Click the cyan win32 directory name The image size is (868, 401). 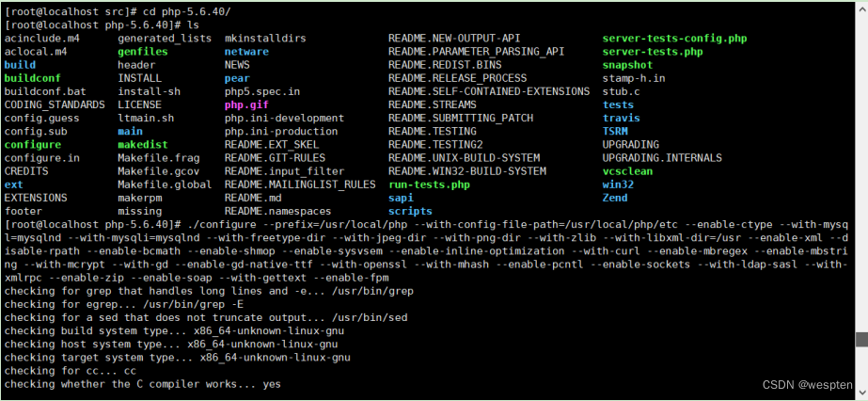pyautogui.click(x=618, y=185)
